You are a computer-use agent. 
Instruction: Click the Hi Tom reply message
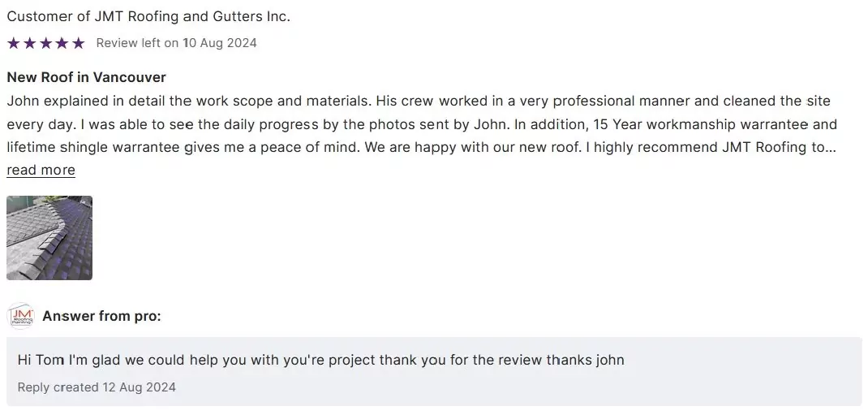(320, 360)
